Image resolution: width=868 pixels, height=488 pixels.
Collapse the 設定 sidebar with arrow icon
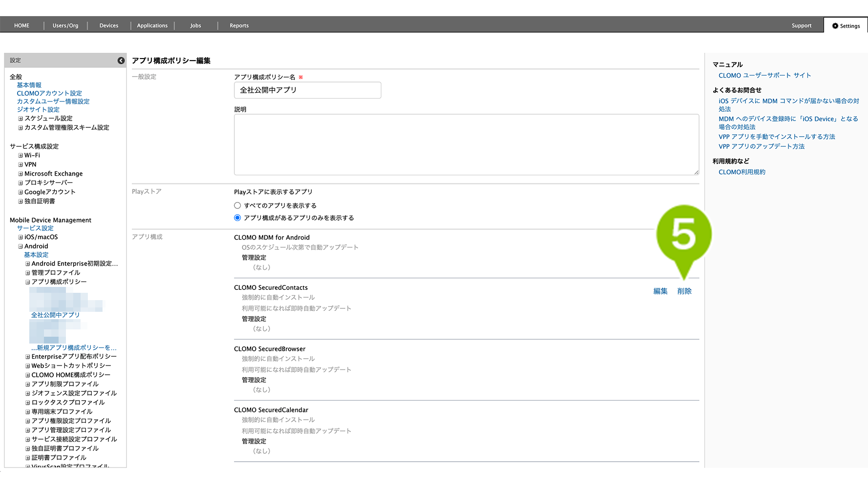tap(121, 61)
